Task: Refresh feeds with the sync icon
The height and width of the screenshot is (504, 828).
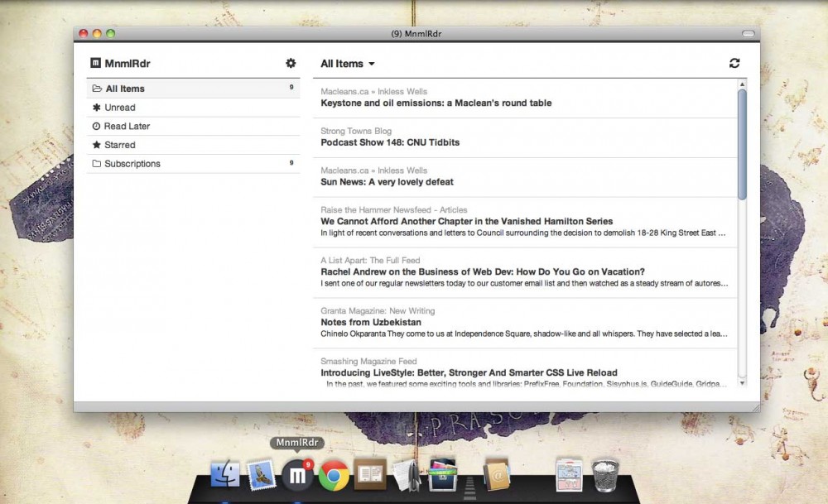Action: (734, 64)
